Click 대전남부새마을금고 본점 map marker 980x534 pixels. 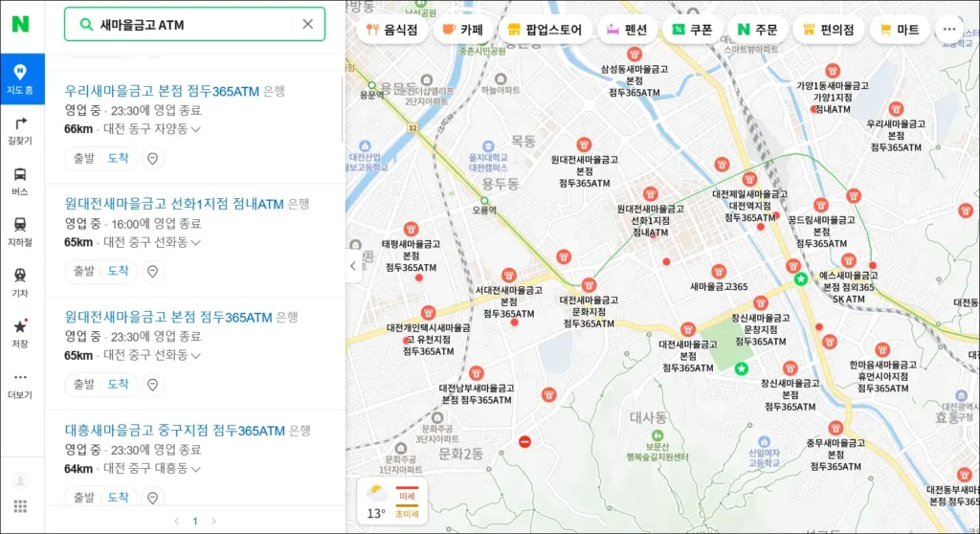(x=477, y=373)
